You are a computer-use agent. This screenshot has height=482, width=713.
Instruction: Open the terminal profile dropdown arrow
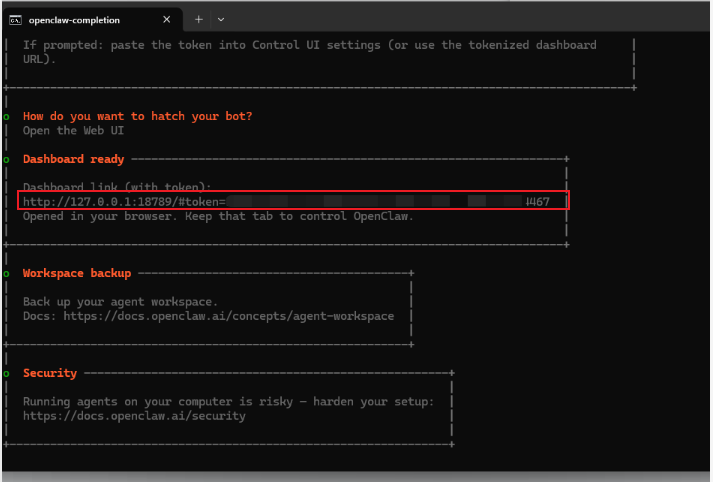pos(221,20)
